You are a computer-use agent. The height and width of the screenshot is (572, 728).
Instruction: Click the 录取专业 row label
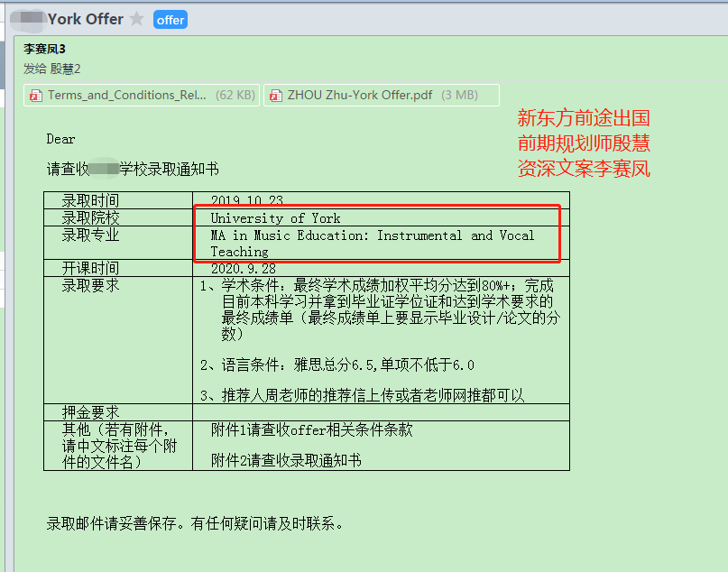90,235
